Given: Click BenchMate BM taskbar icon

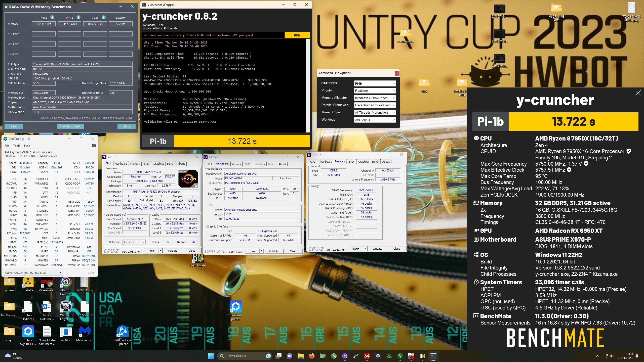Looking at the screenshot, I should 422,356.
